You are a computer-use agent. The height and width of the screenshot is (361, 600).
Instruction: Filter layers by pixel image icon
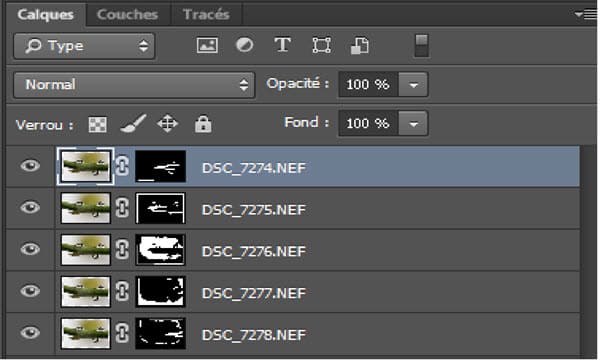point(207,46)
